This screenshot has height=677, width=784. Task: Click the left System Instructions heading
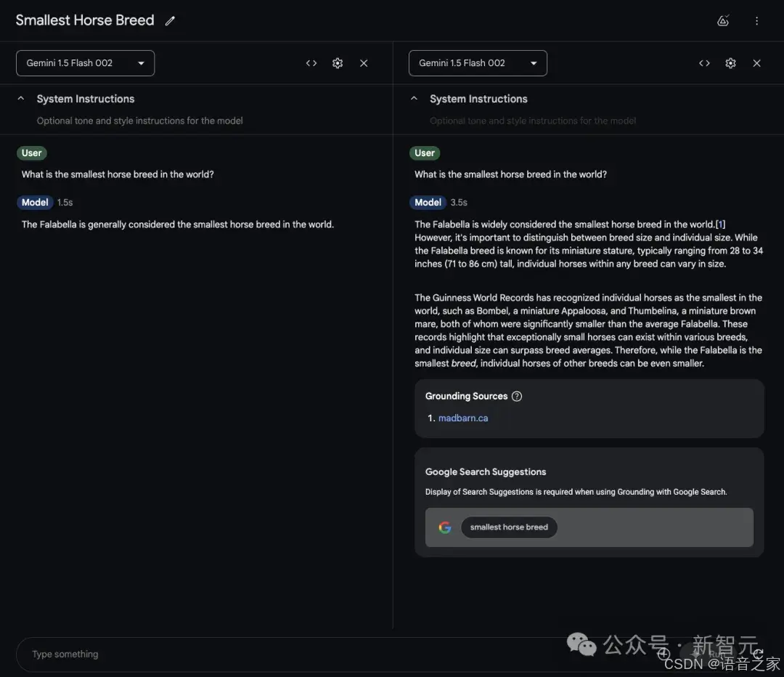coord(86,99)
